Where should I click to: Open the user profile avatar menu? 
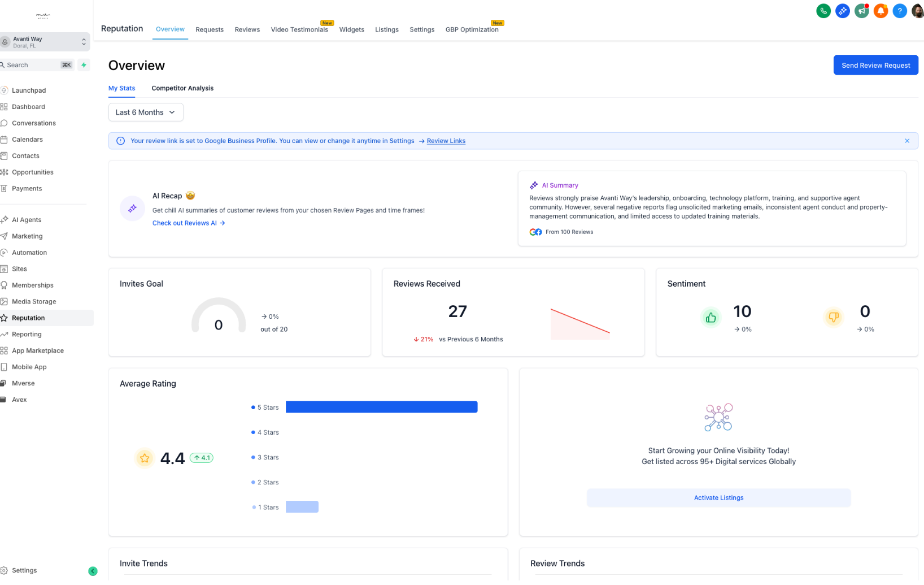pyautogui.click(x=918, y=11)
